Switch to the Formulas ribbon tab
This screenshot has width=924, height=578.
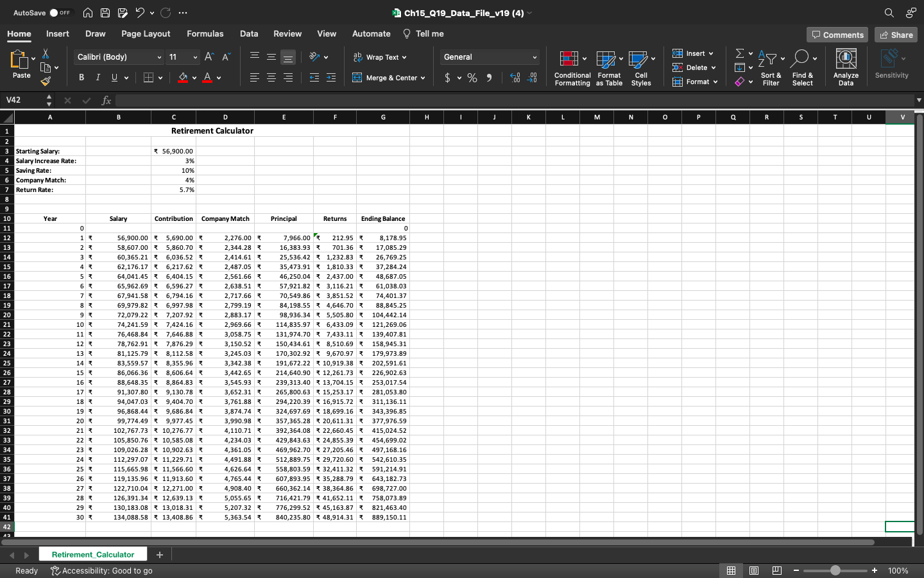(205, 33)
